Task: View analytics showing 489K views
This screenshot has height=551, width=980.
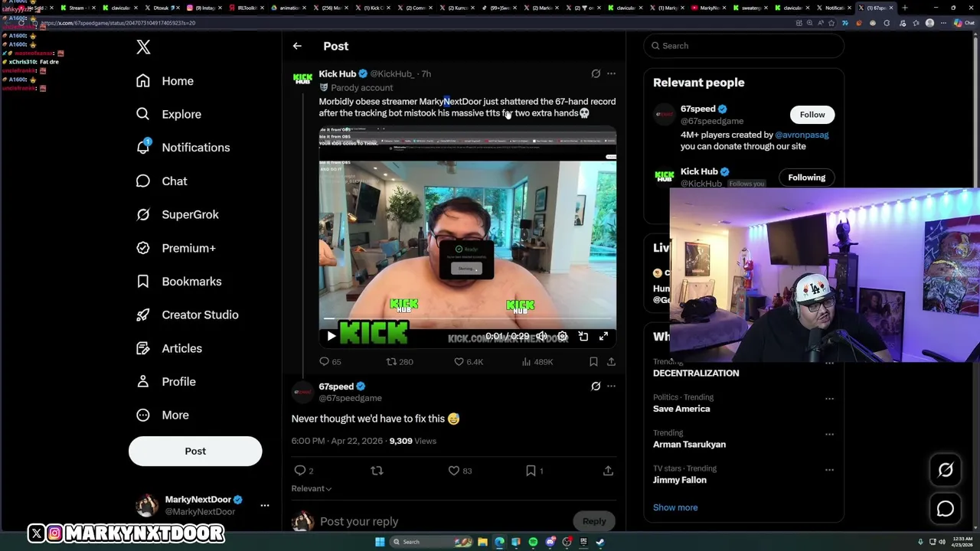Action: click(x=537, y=361)
